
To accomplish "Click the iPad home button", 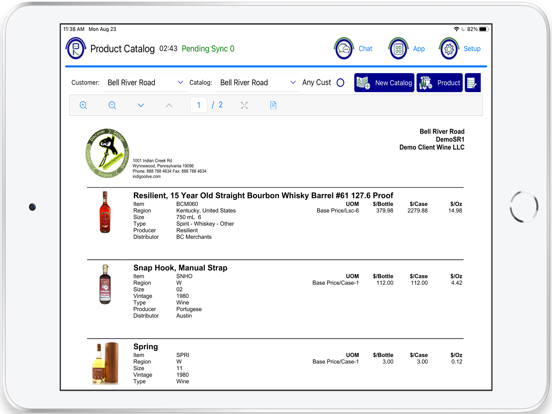I will (x=524, y=207).
